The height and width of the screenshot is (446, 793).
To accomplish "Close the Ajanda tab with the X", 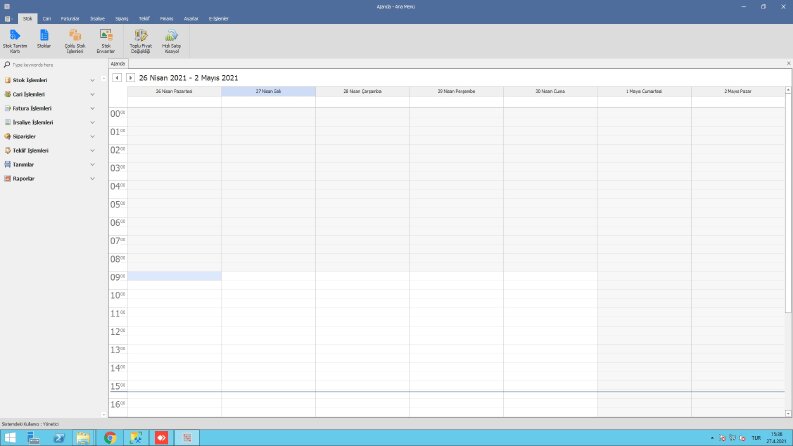I will coord(788,63).
